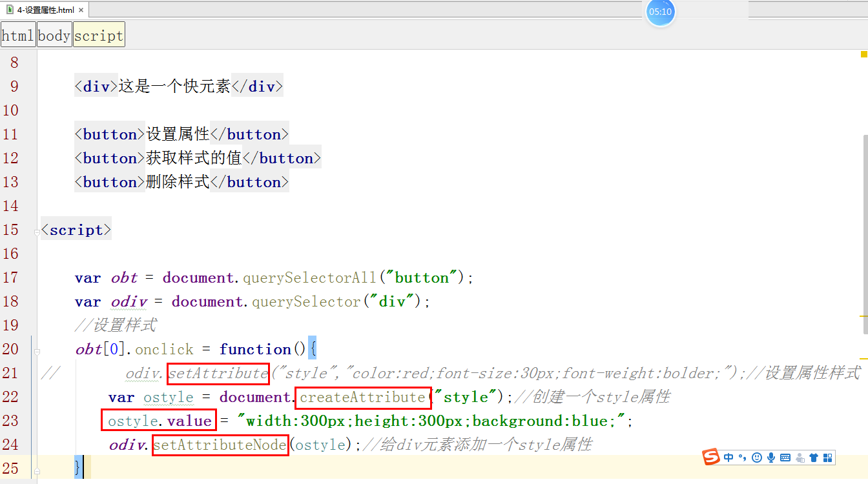This screenshot has width=868, height=484.
Task: Click the 05:10 recording timer bubble
Action: [660, 13]
